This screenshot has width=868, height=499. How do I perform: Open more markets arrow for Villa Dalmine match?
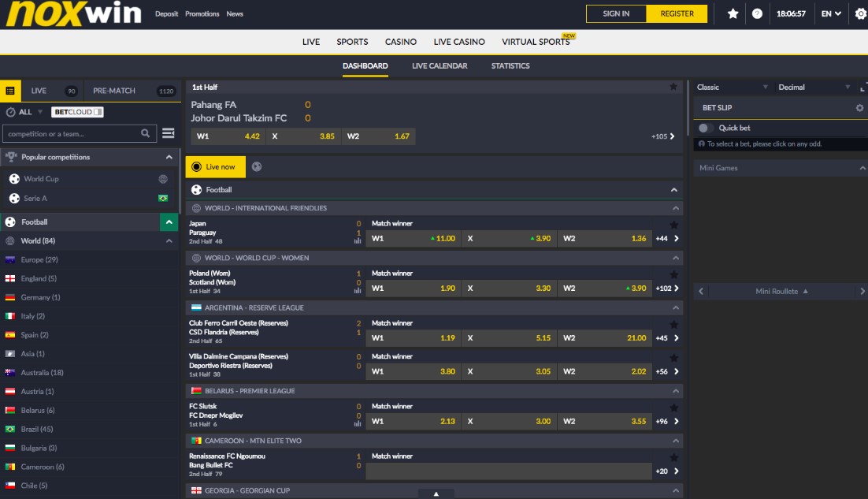click(676, 371)
